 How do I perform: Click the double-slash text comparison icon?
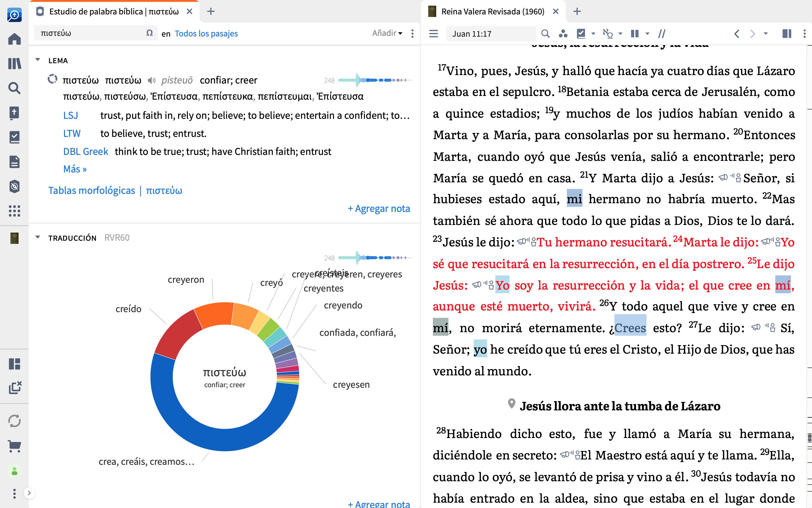[x=662, y=34]
